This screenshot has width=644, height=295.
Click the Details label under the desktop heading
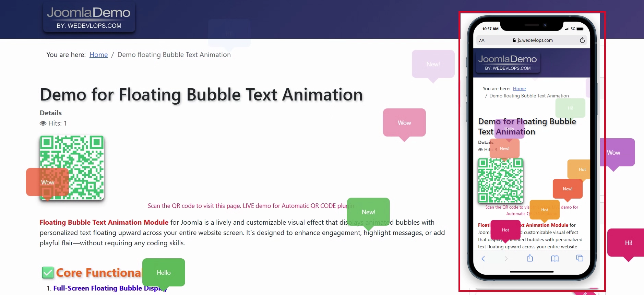coord(51,113)
